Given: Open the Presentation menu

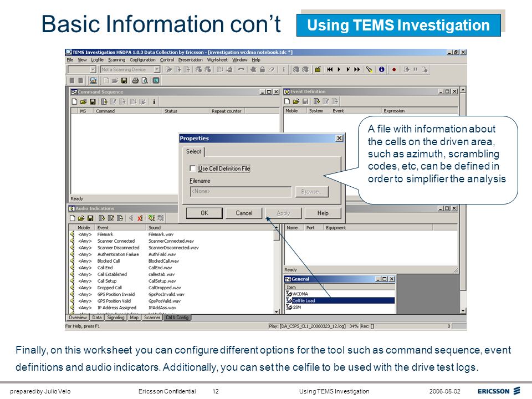Looking at the screenshot, I should coord(190,60).
